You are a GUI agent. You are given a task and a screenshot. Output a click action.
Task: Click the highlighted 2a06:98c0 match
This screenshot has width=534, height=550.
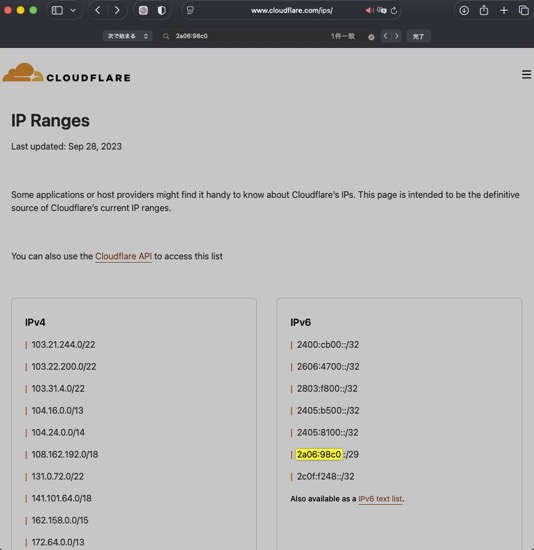click(319, 455)
